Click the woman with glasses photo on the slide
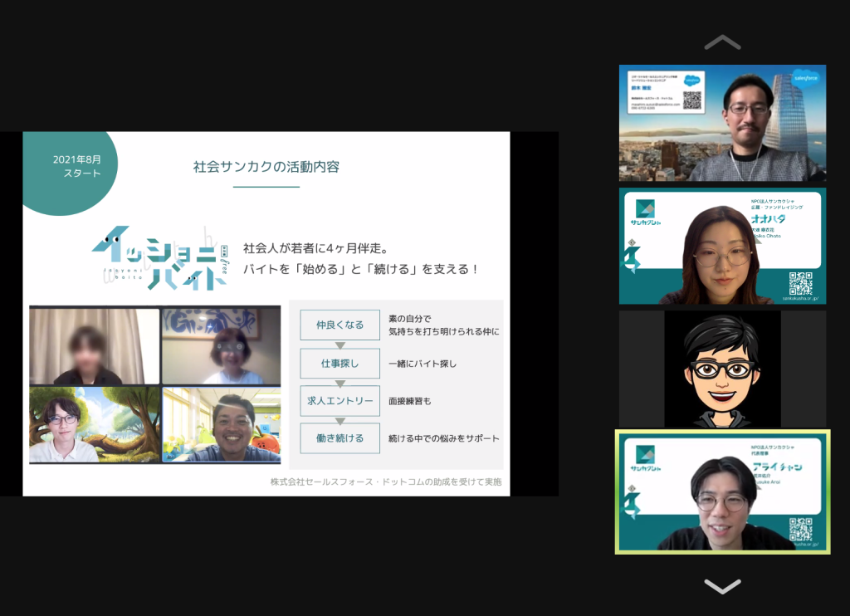This screenshot has width=850, height=616. (x=222, y=346)
